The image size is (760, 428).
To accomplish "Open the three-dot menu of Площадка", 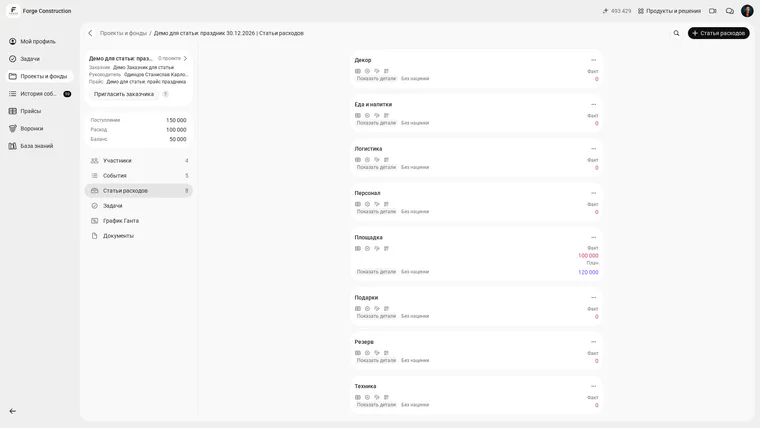I will 593,238.
